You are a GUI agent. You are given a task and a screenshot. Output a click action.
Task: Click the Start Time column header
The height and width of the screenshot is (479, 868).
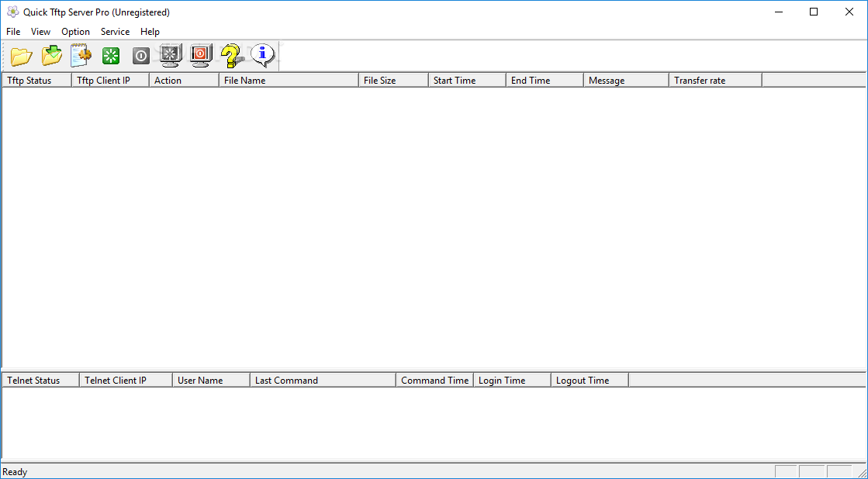click(467, 80)
